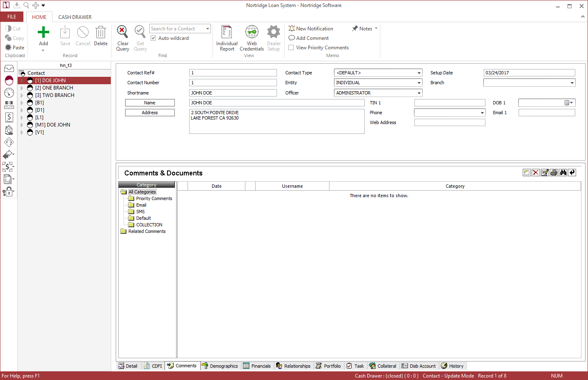Open the key and padlock sidebar icon
Screen dimensions: 588x380
(x=8, y=191)
